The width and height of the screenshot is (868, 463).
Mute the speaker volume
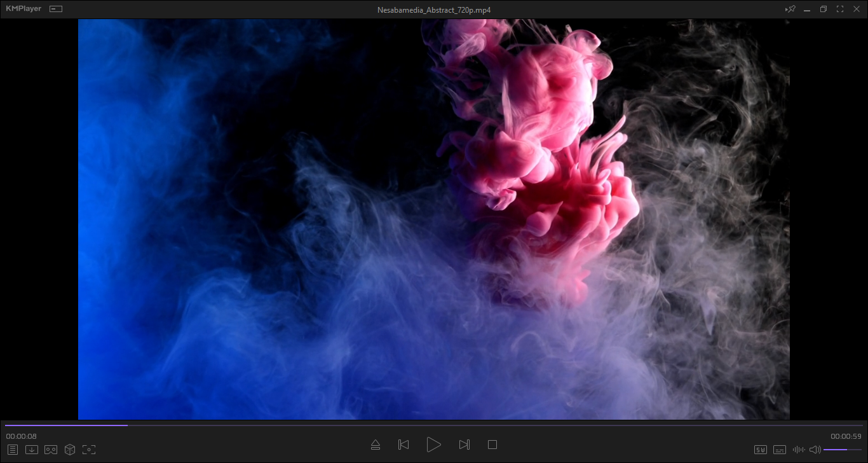(815, 450)
